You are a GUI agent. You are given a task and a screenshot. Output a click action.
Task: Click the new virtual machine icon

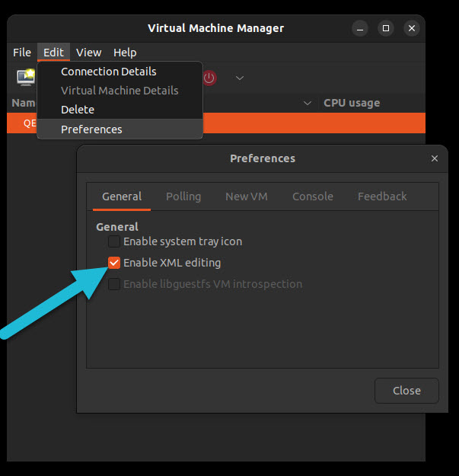tap(26, 77)
